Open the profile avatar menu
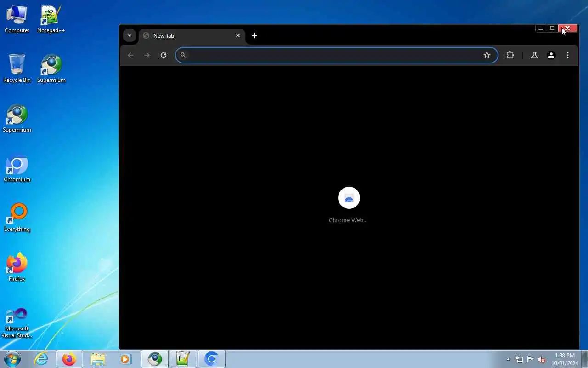588x368 pixels. [551, 55]
